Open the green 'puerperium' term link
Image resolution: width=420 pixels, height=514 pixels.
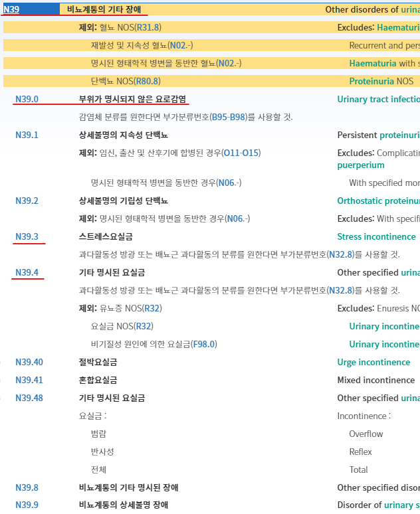coord(361,165)
